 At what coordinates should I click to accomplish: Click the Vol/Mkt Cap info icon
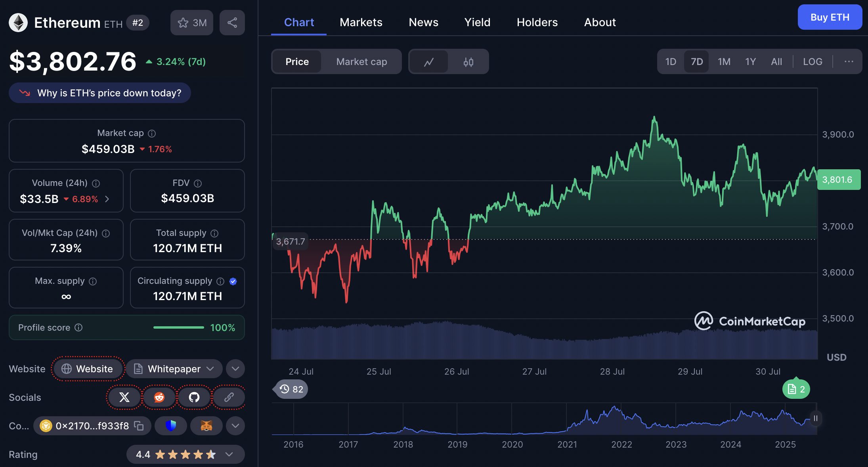[x=106, y=233]
